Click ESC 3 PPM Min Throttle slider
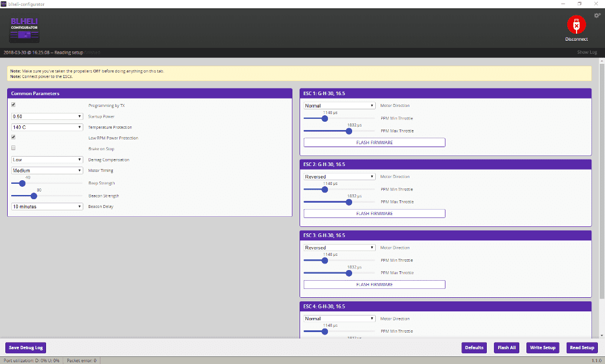The height and width of the screenshot is (364, 605). click(339, 261)
